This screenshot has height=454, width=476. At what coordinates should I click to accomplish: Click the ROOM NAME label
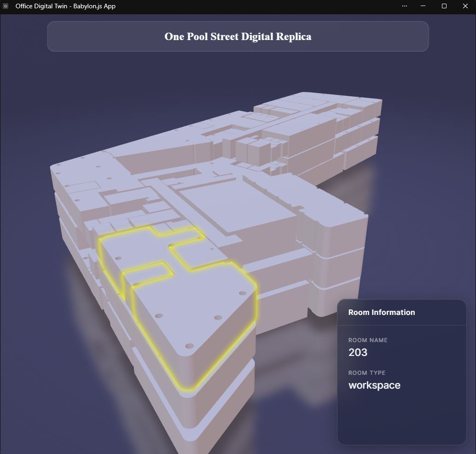tap(368, 340)
